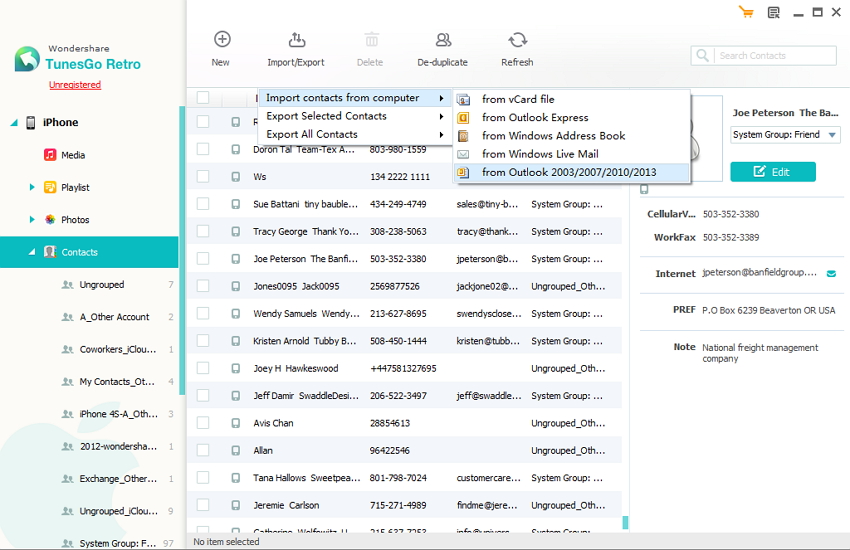Viewport: 850px width, 550px height.
Task: Click the email icon beside Internet address
Action: coord(831,273)
